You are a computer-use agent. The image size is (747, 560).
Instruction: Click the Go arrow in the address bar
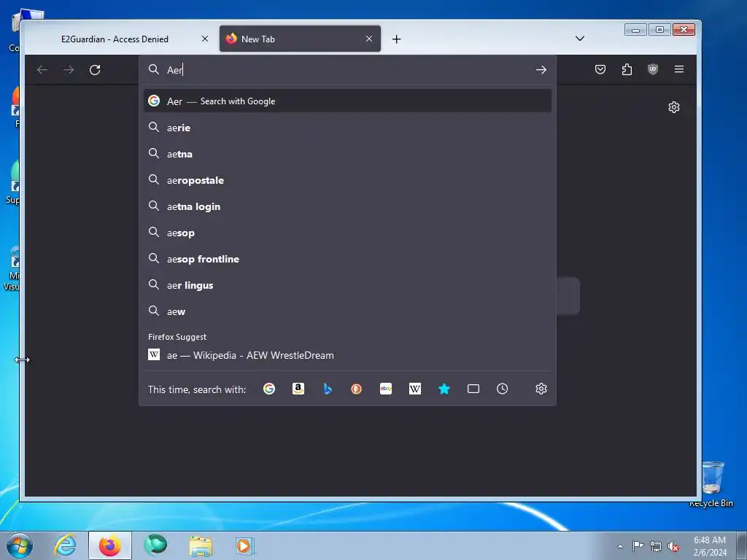coord(541,70)
